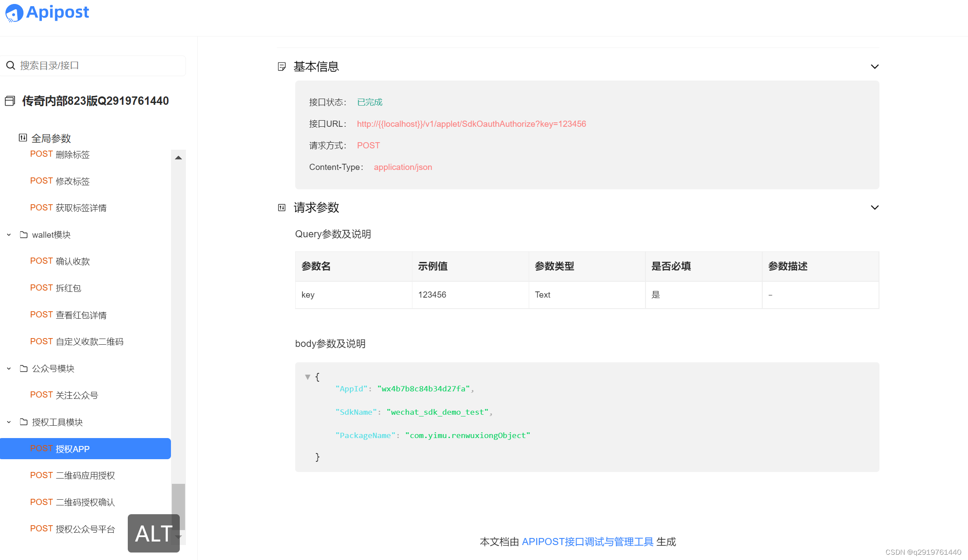Open the POST 确认收款 interface
This screenshot has height=560, width=968.
tap(60, 261)
